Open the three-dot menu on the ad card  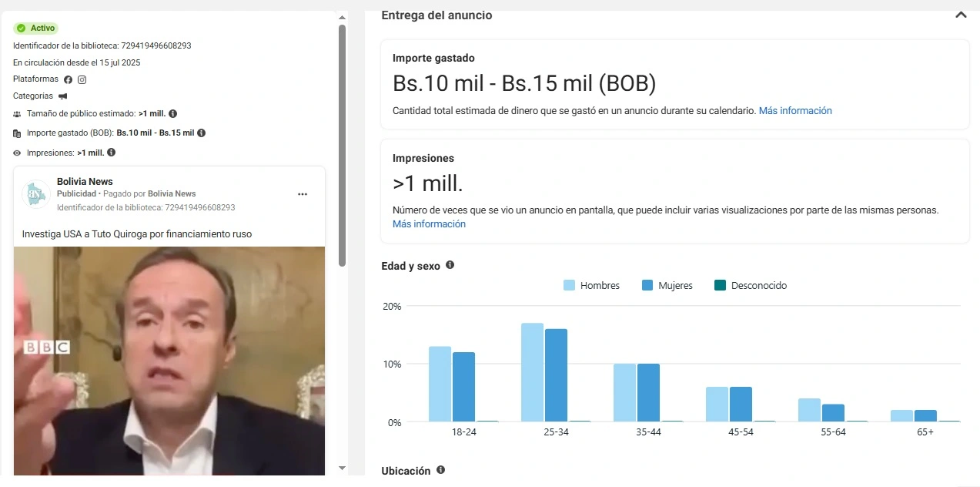click(303, 194)
